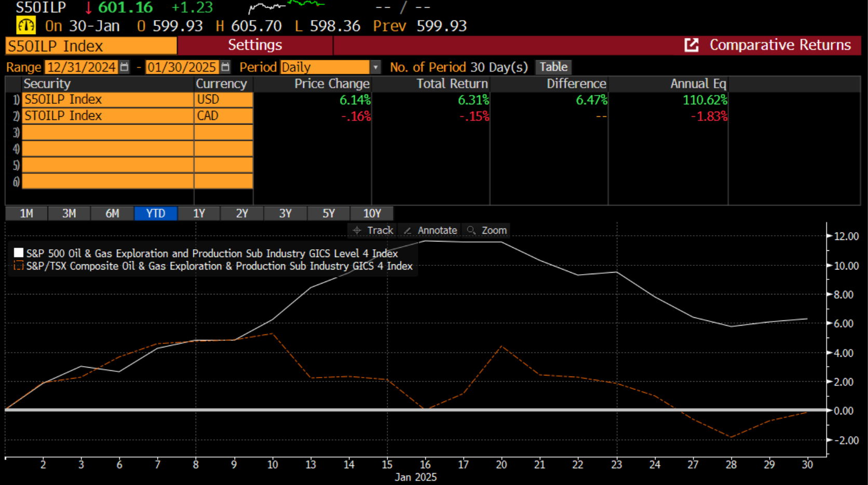Switch to the 1Y time range
Viewport: 868px width, 485px height.
(199, 213)
